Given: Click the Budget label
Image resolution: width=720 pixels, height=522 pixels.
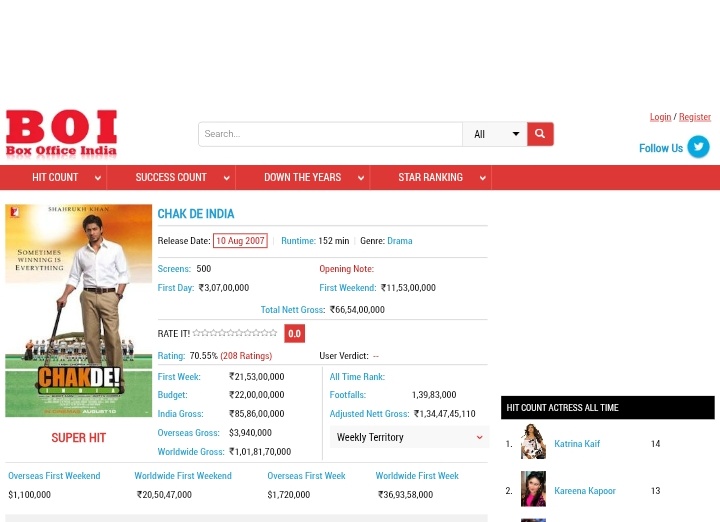Looking at the screenshot, I should 172,395.
